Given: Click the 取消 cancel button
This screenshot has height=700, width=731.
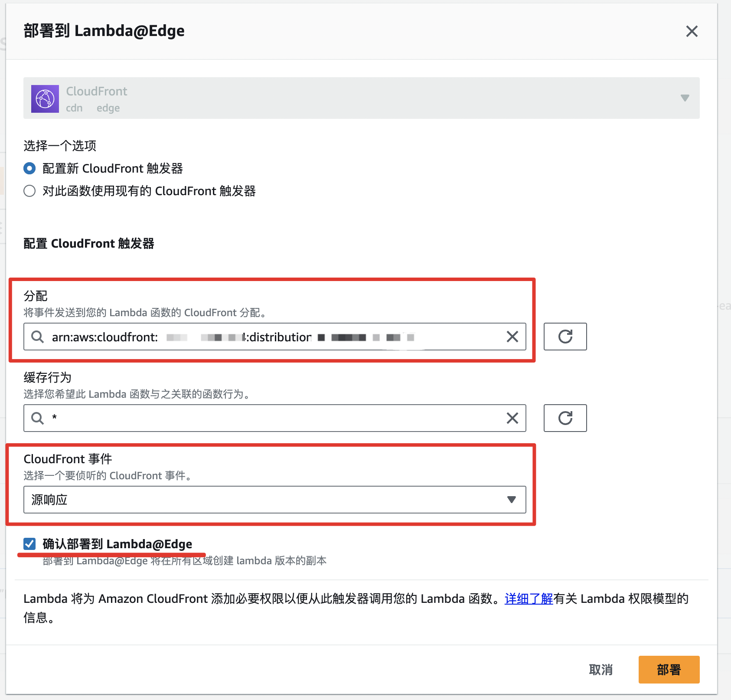Looking at the screenshot, I should point(600,670).
